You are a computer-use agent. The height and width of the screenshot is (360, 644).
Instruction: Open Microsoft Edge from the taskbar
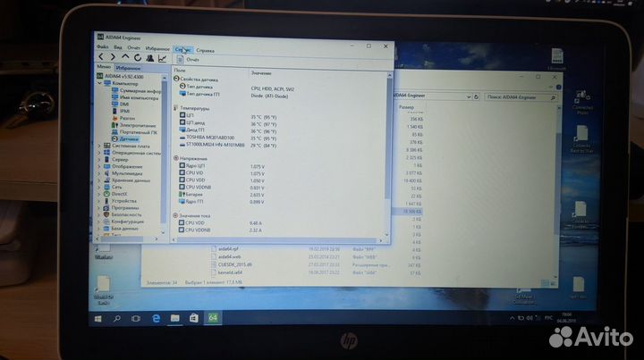point(156,318)
